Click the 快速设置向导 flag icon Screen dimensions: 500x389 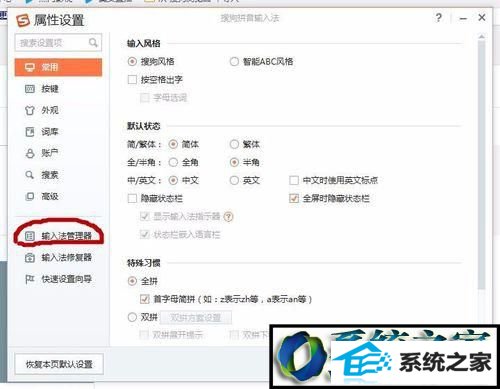tap(30, 279)
